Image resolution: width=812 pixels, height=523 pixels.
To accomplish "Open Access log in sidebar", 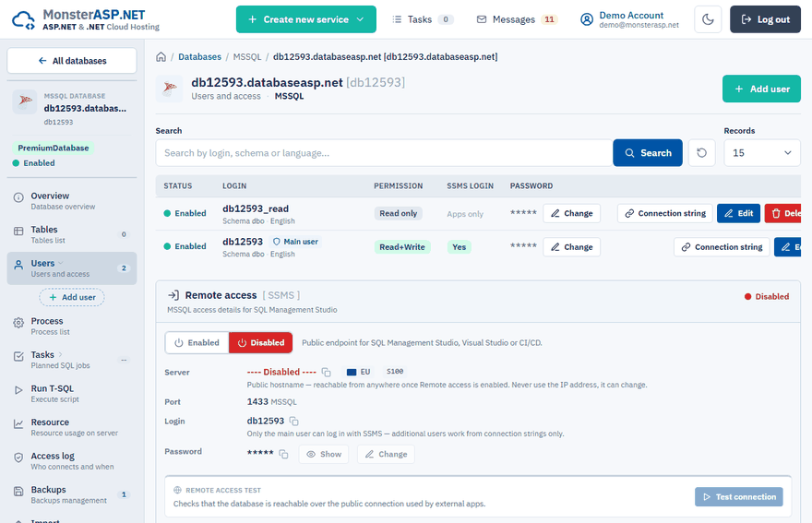I will point(72,461).
